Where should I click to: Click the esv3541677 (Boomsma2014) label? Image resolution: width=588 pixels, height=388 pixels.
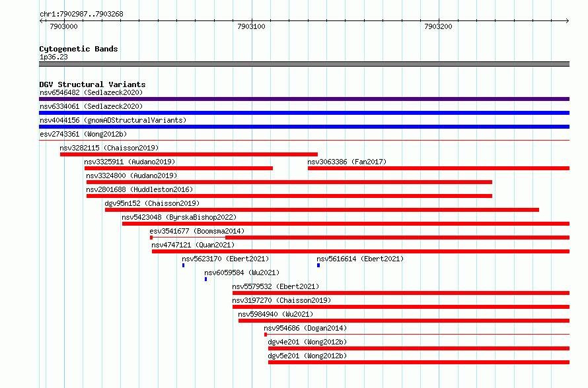(x=197, y=231)
